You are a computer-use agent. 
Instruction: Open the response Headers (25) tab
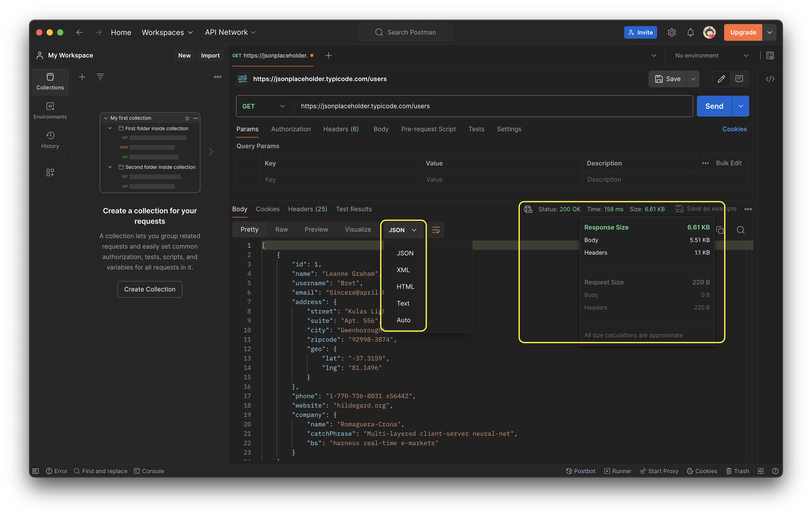click(307, 209)
